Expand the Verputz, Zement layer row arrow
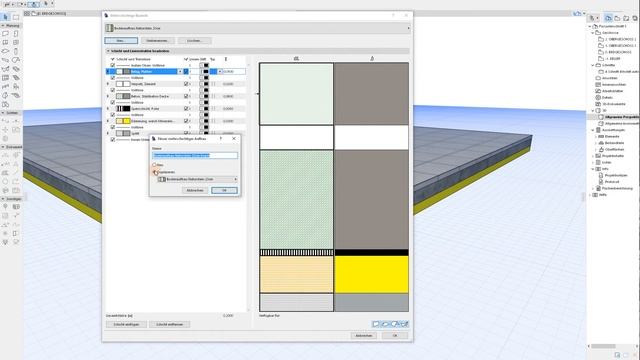 click(x=108, y=84)
